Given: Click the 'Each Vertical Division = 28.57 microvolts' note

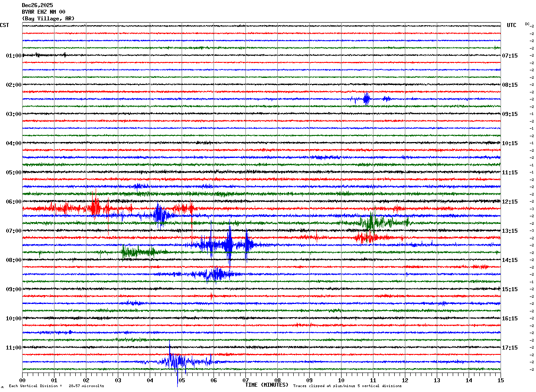Looking at the screenshot, I should pyautogui.click(x=56, y=386).
